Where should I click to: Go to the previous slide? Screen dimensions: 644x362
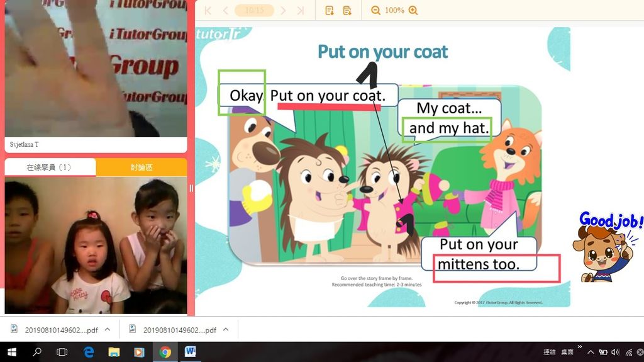pos(226,11)
